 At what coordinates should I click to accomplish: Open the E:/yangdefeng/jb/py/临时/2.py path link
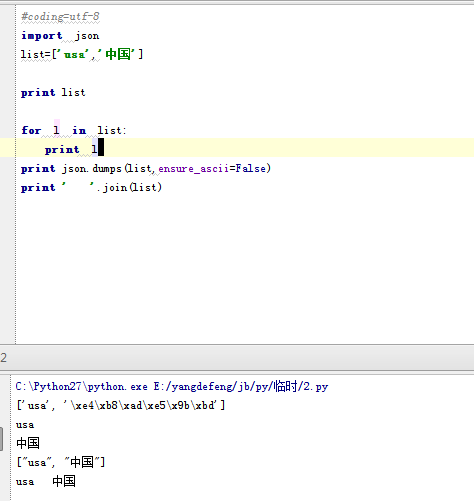(x=241, y=386)
